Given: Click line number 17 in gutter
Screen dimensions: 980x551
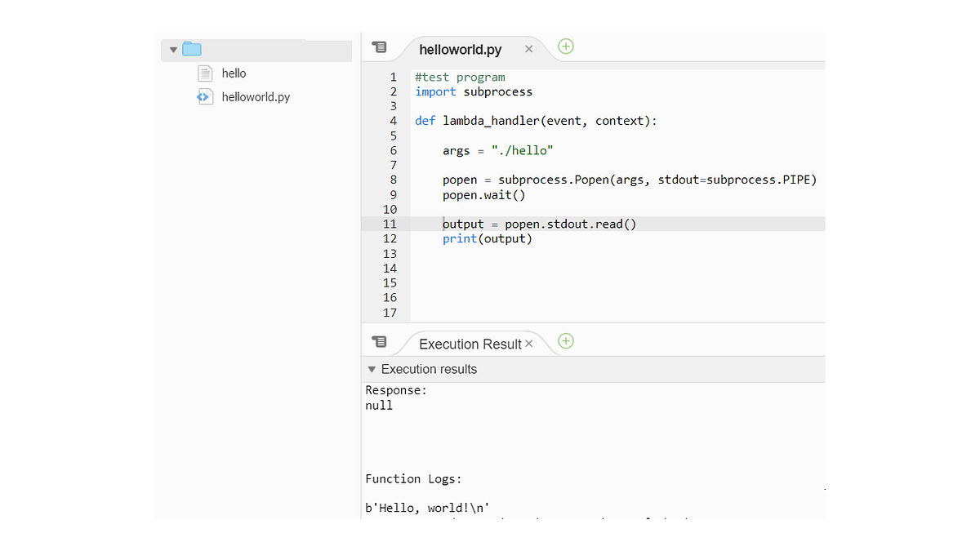Looking at the screenshot, I should 390,313.
